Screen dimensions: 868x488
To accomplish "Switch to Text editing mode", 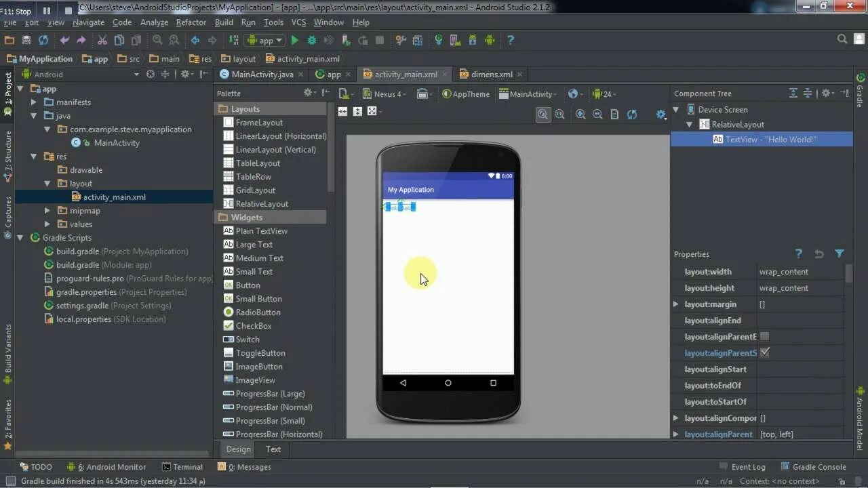I will 273,449.
